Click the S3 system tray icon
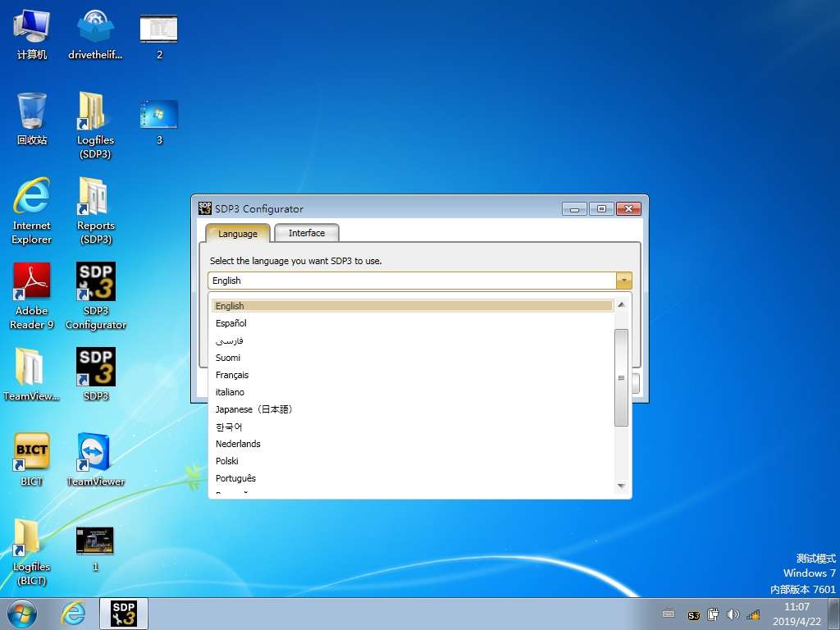Image resolution: width=840 pixels, height=630 pixels. click(x=693, y=615)
